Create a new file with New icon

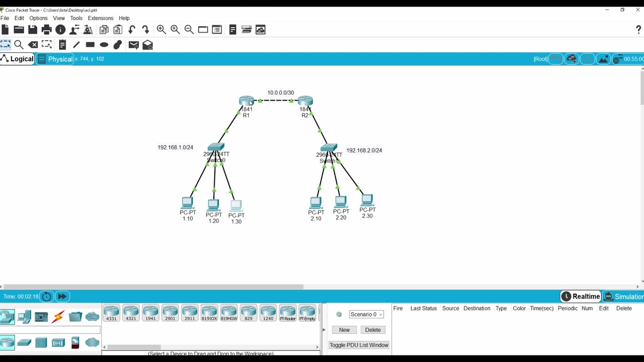point(5,30)
